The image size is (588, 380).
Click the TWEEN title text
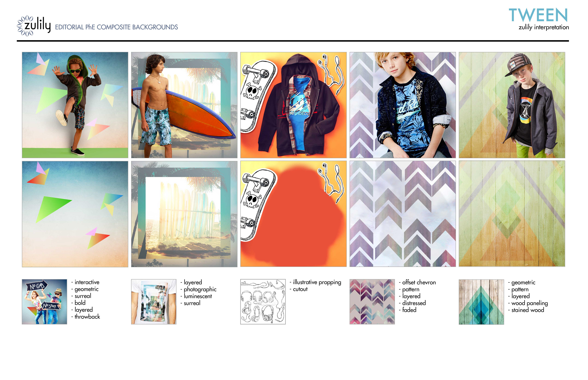(538, 15)
